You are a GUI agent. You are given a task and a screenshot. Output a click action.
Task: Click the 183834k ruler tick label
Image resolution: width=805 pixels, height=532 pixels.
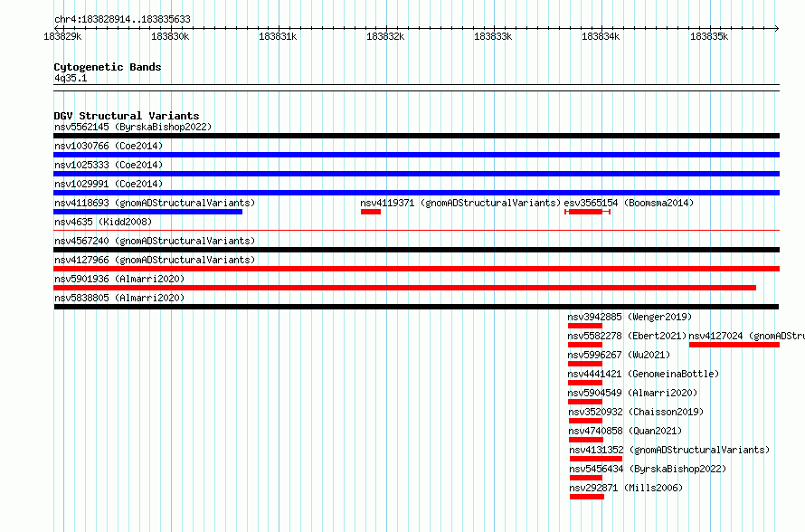click(x=601, y=37)
